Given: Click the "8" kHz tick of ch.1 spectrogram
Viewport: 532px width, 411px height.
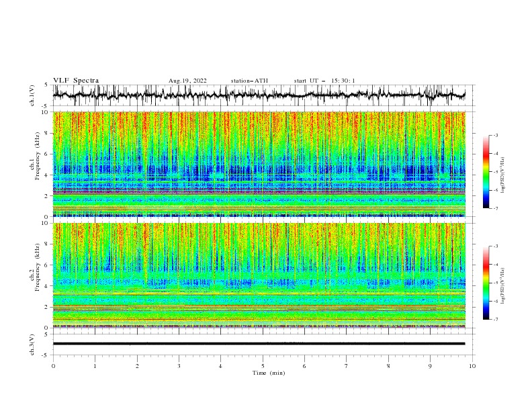Looking at the screenshot, I should click(x=46, y=133).
